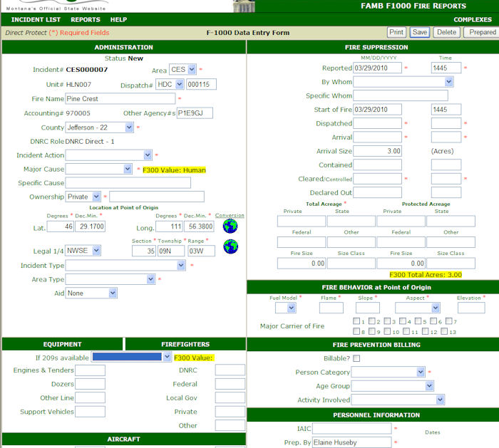499x448 pixels.
Task: Check Major Carrier of Fire box 1
Action: click(x=356, y=321)
